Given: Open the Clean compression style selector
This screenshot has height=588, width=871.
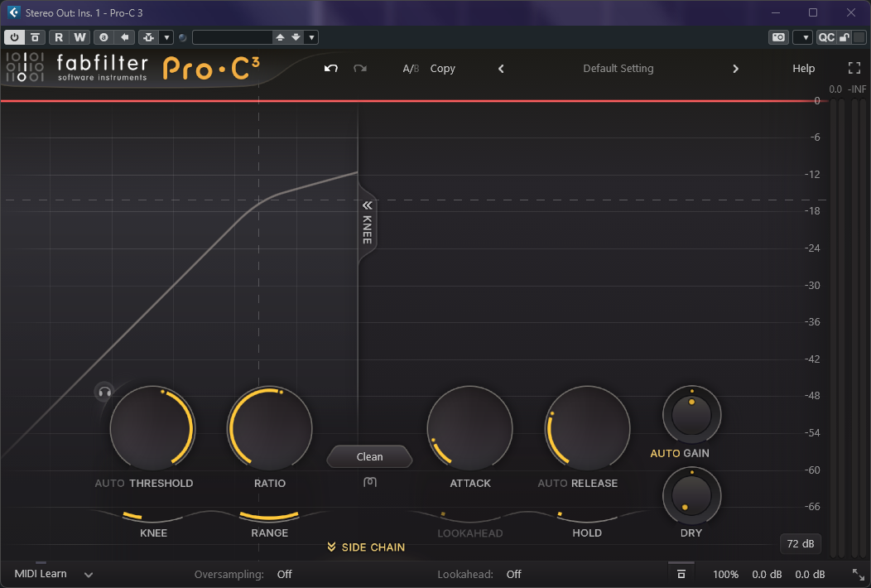Looking at the screenshot, I should coord(369,456).
